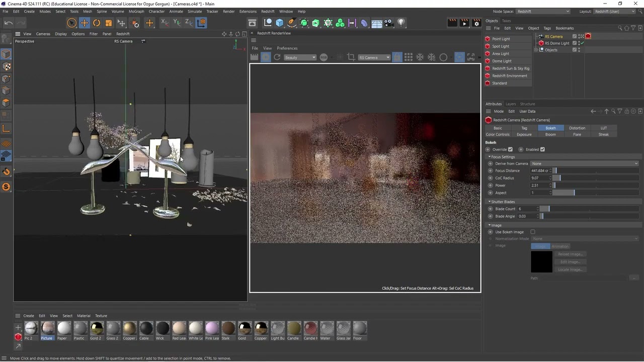Enable the Use Bokeh Image checkbox
This screenshot has width=644, height=362.
[x=533, y=232]
